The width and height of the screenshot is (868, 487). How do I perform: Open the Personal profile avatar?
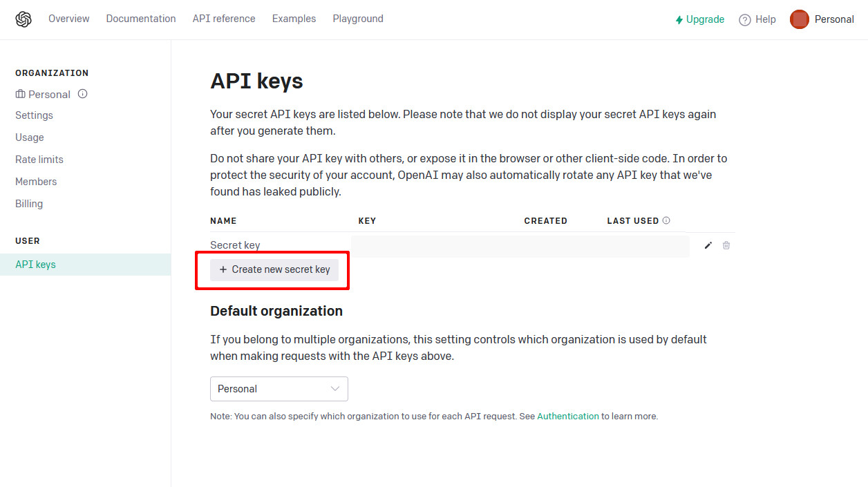coord(799,19)
